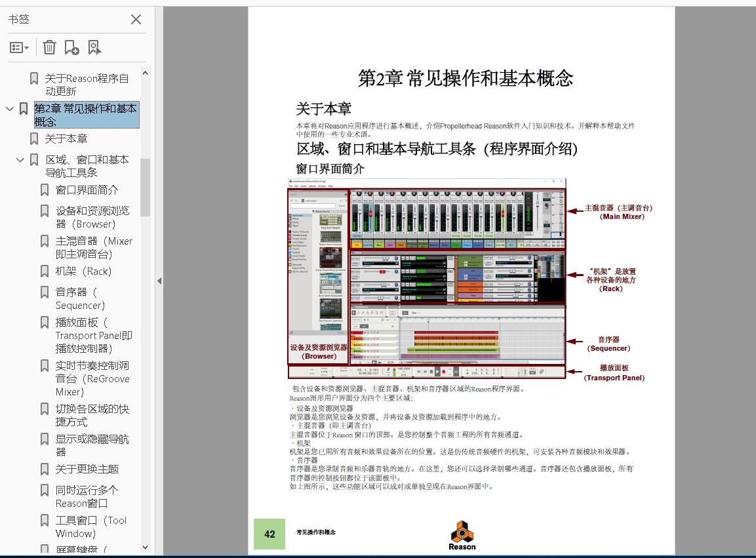Click bookmark icon beside 工具窗口 (Tool Window)

point(45,521)
